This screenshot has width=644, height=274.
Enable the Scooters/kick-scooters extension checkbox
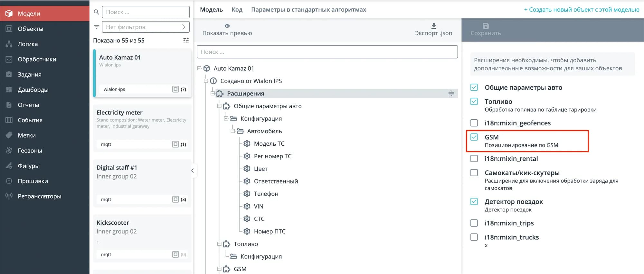(474, 173)
